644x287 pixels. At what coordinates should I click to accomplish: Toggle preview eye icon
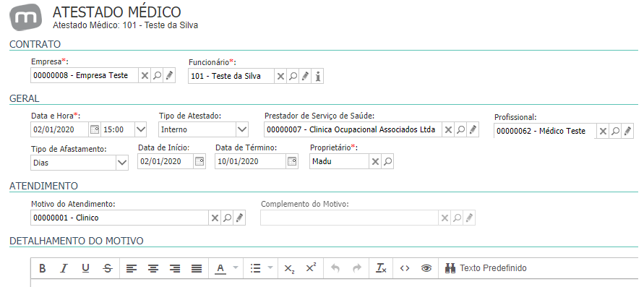[x=426, y=268]
